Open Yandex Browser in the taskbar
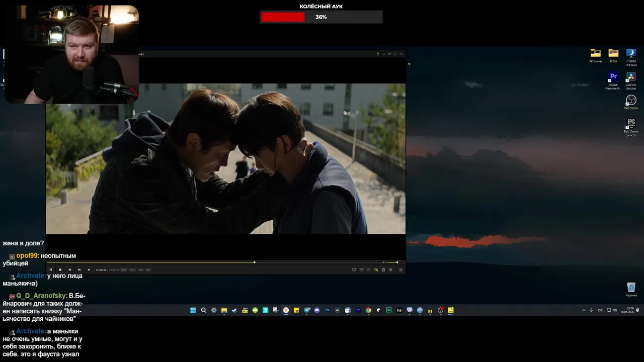This screenshot has width=644, height=362. coord(286,310)
